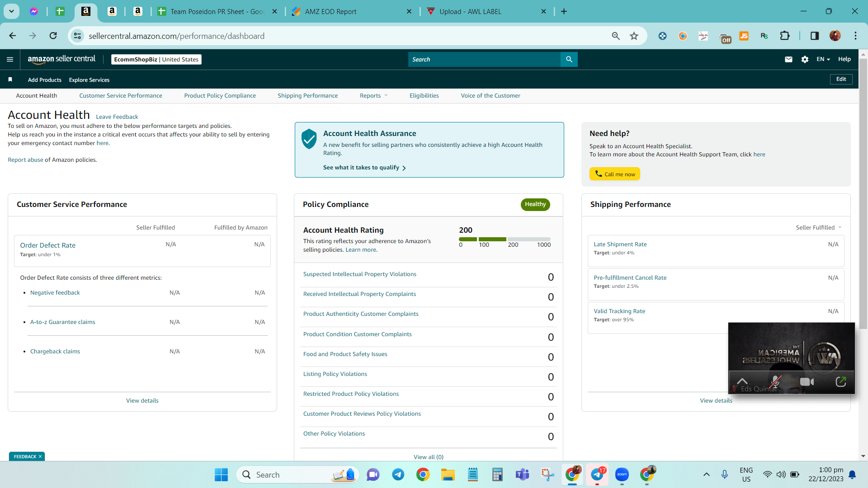This screenshot has height=488, width=868.
Task: Switch to the AMZ EOD Report tab
Action: coord(331,11)
